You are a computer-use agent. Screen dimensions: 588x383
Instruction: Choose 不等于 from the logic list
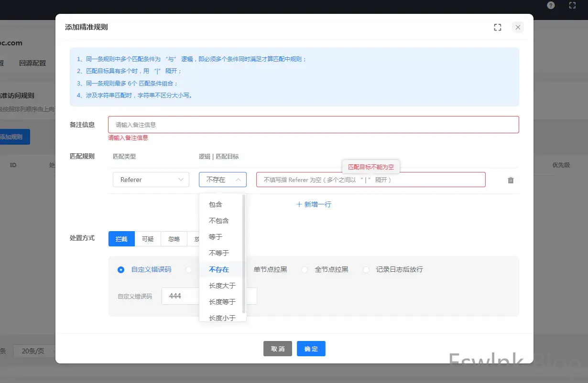click(219, 253)
